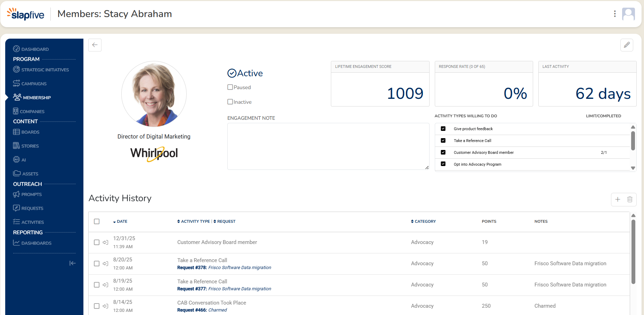Collapse the sidebar navigation
644x315 pixels.
[72, 263]
